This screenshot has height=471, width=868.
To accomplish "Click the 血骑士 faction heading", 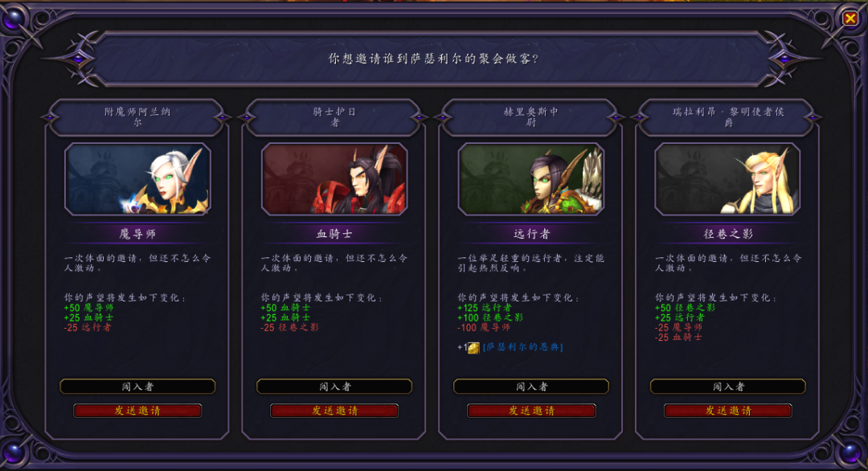I will 334,234.
